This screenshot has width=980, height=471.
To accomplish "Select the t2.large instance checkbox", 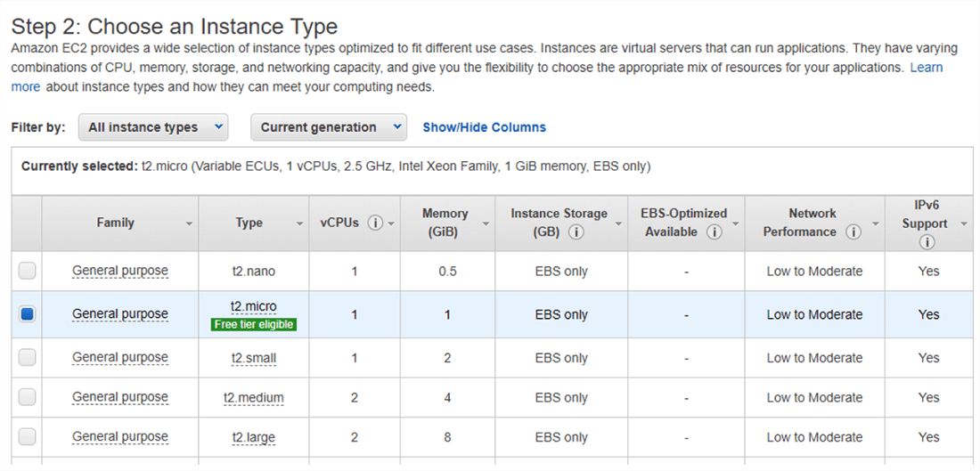I will (x=27, y=437).
